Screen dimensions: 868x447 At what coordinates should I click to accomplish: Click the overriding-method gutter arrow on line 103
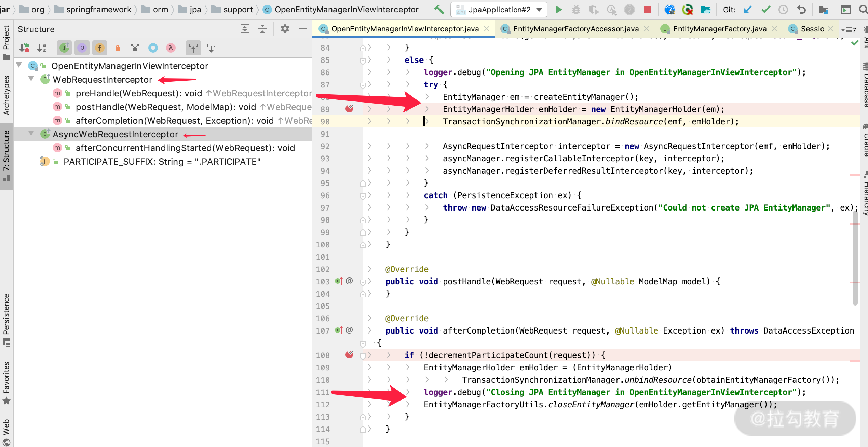pyautogui.click(x=338, y=281)
